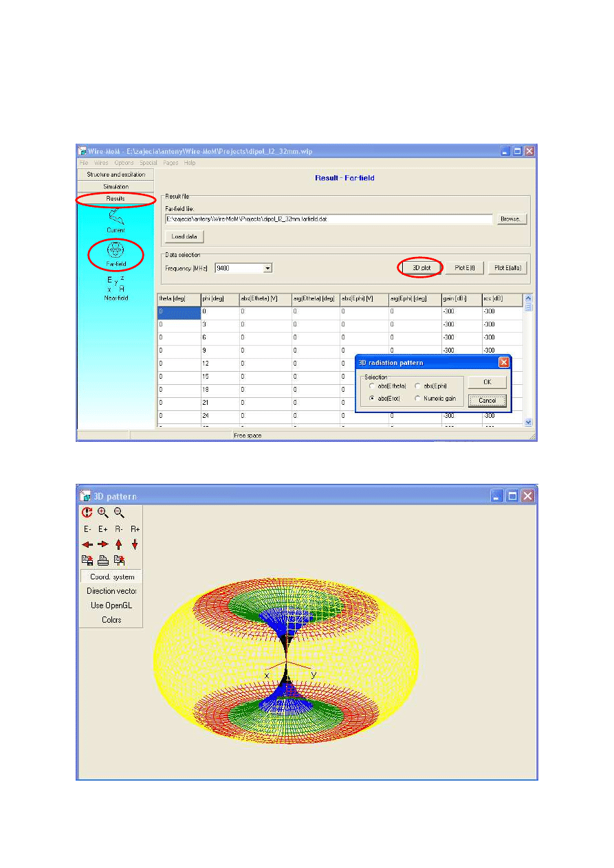This screenshot has height=868, width=614.
Task: Click the reset view icon in 3D pattern
Action: (x=87, y=513)
